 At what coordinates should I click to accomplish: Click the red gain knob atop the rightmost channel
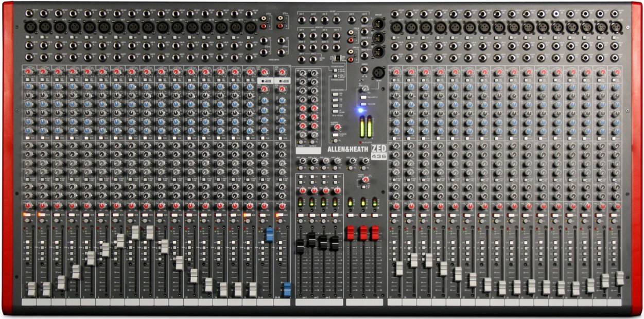[x=617, y=73]
